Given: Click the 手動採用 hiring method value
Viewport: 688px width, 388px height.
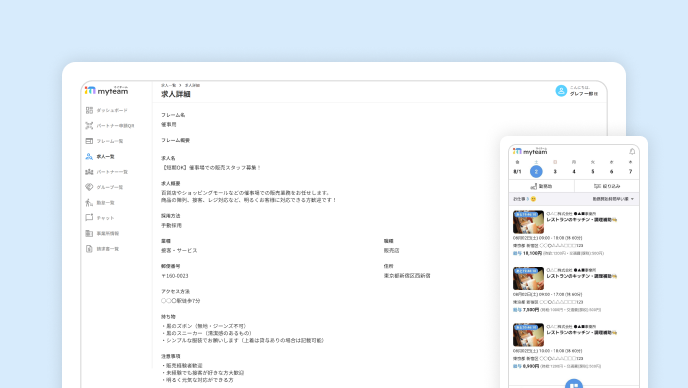Looking at the screenshot, I should (171, 225).
